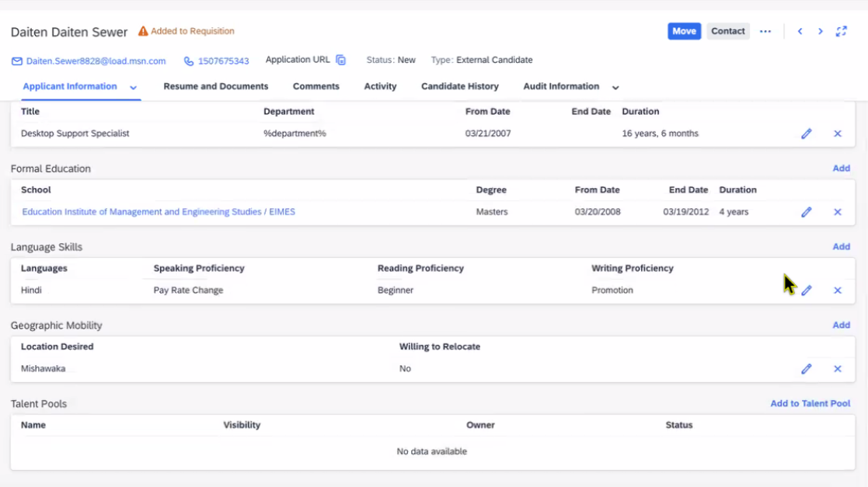This screenshot has width=868, height=487.
Task: Open the more actions ellipsis menu
Action: [x=765, y=31]
